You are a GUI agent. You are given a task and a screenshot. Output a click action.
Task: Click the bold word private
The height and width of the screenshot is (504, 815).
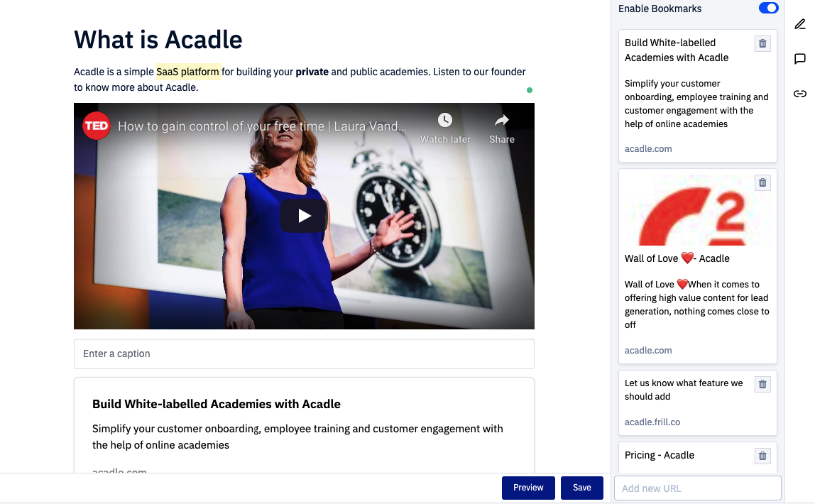tap(312, 72)
